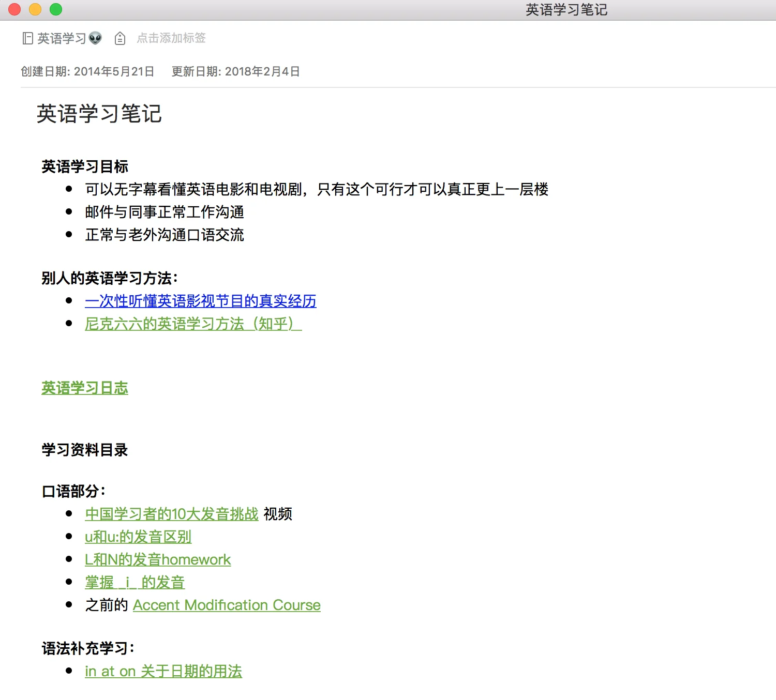
Task: Open the 尼克六六的英语学习方法（知乎） link
Action: tap(192, 324)
